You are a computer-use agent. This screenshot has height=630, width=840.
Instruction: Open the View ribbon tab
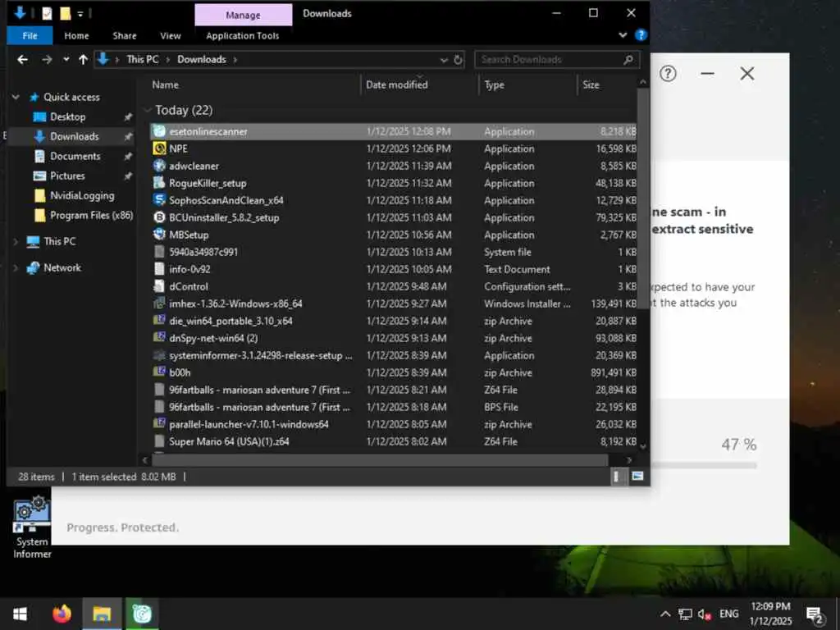(x=171, y=36)
